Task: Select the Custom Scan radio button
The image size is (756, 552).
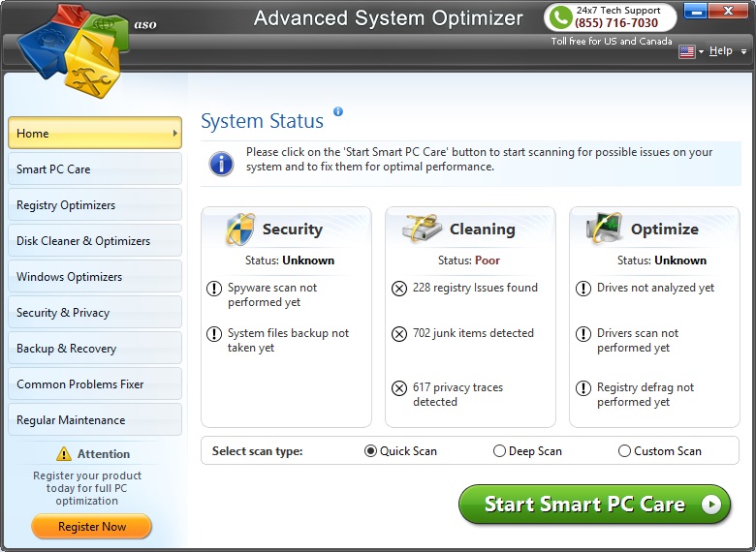Action: [x=624, y=451]
